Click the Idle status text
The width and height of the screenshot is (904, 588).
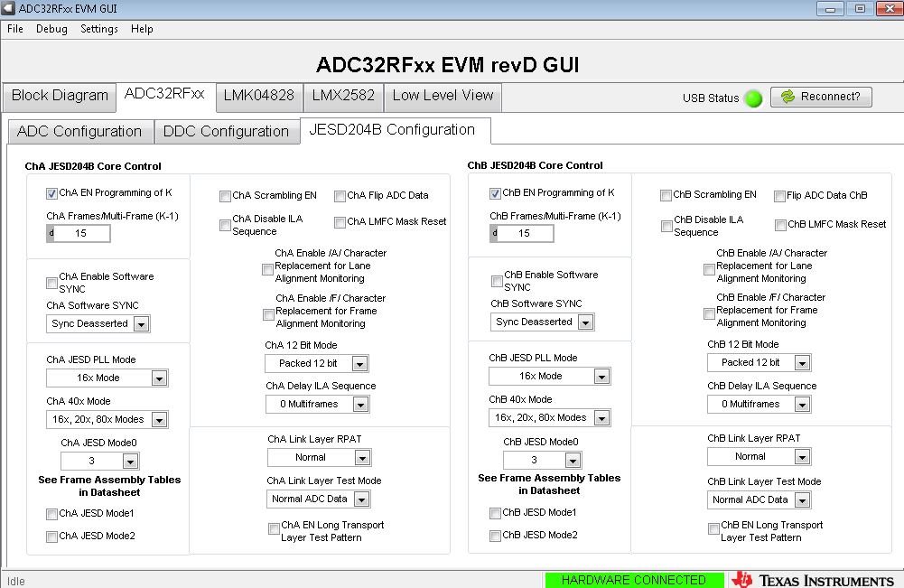pyautogui.click(x=16, y=581)
